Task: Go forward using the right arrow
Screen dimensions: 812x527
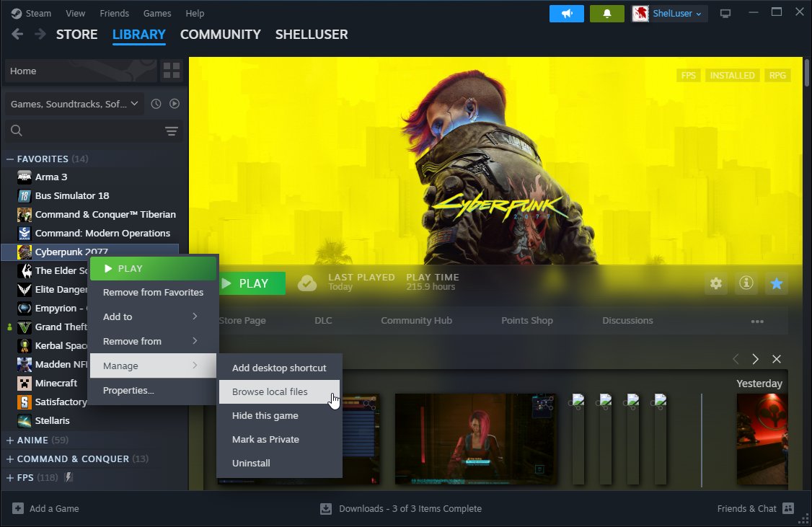Action: point(40,34)
